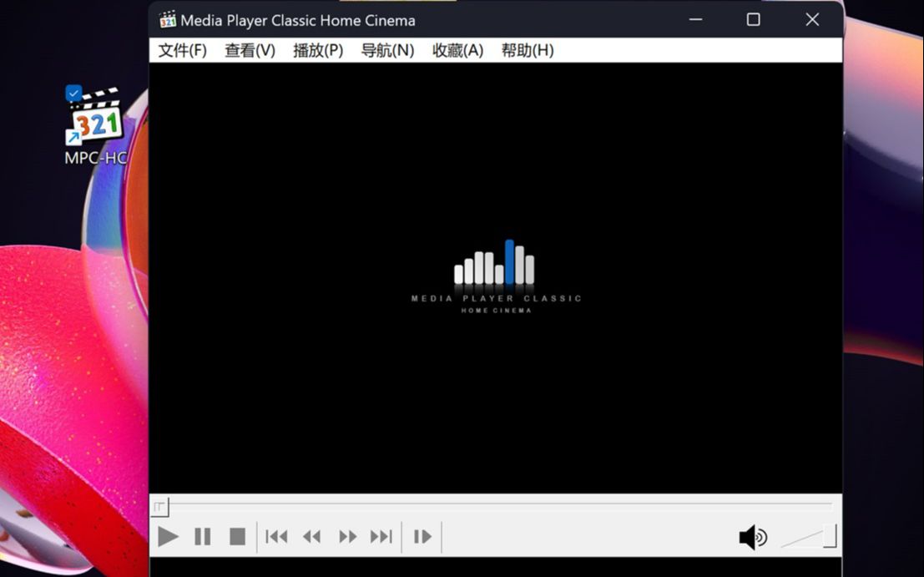Start playback with the Play button
Viewport: 924px width, 577px height.
click(168, 537)
